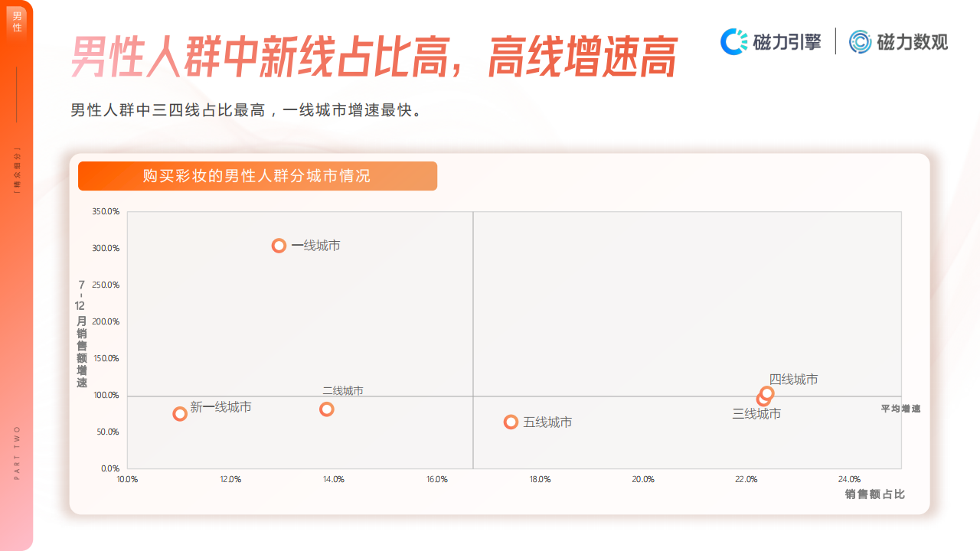Click the 男性 tab in the sidebar
Viewport: 980px width, 551px height.
[17, 21]
